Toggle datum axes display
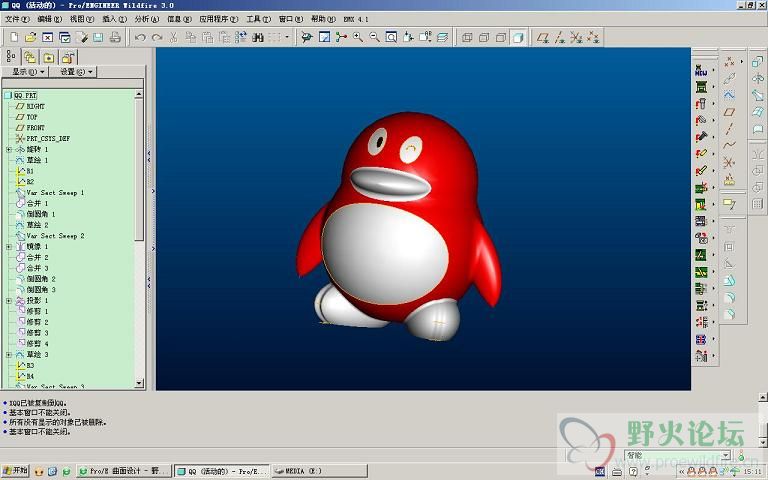This screenshot has width=768, height=480. pyautogui.click(x=560, y=37)
